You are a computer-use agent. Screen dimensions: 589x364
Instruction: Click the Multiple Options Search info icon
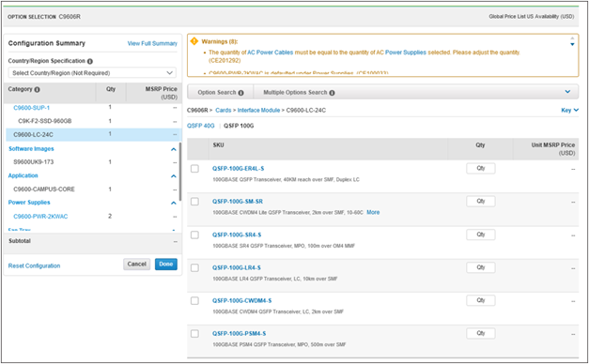[x=332, y=93]
